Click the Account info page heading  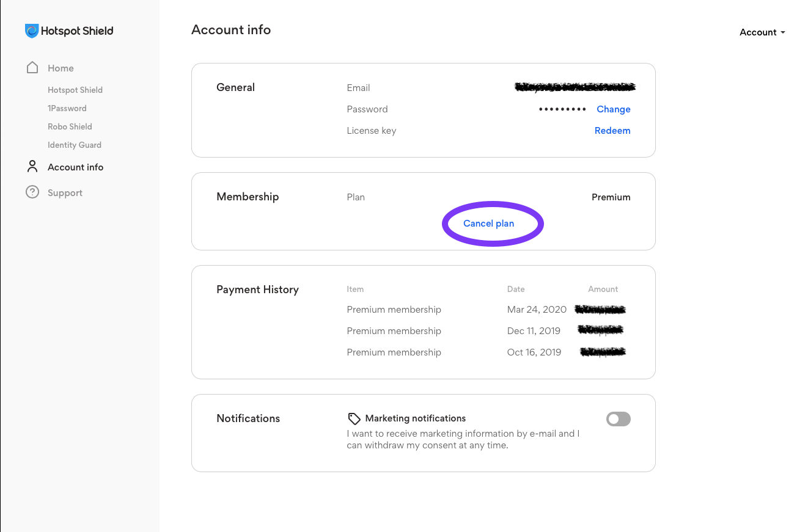231,30
